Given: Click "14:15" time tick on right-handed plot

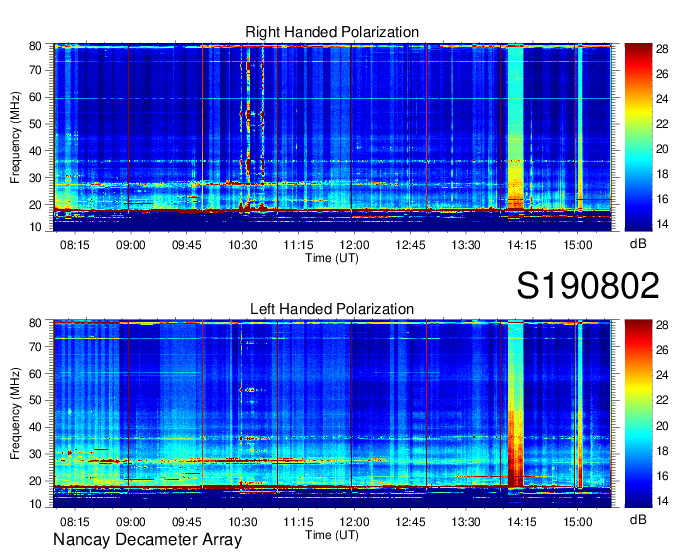Looking at the screenshot, I should pyautogui.click(x=522, y=245).
